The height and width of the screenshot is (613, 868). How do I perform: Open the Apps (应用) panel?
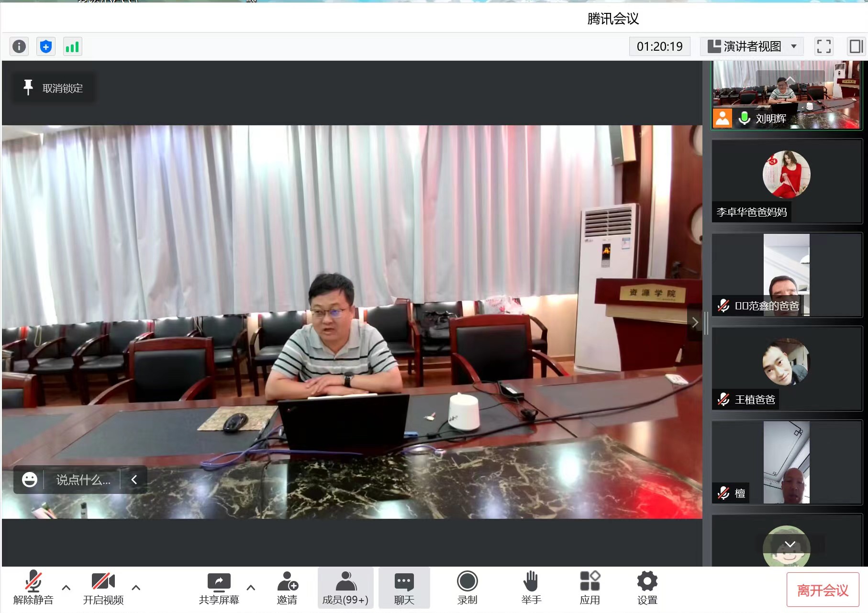point(590,588)
